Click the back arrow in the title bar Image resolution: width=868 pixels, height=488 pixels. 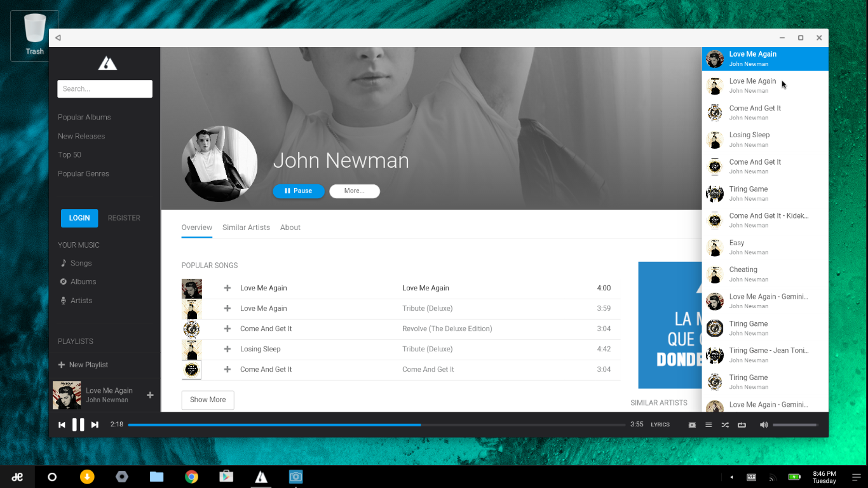pyautogui.click(x=58, y=37)
